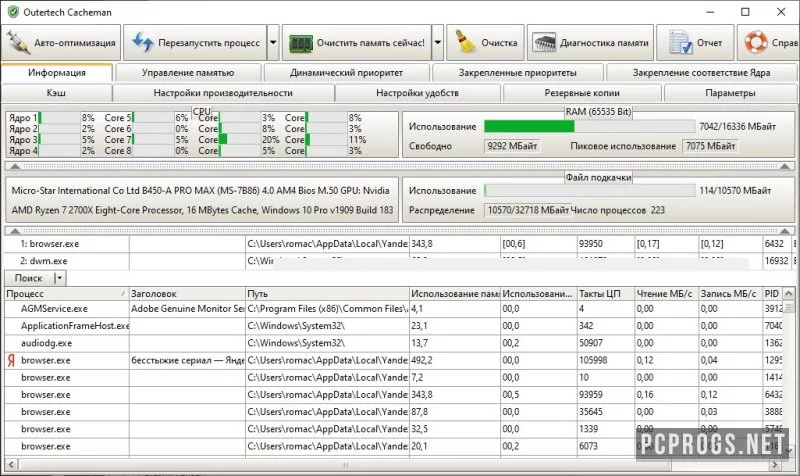
Task: Sort by the Запись МБ/с column header
Action: point(731,294)
